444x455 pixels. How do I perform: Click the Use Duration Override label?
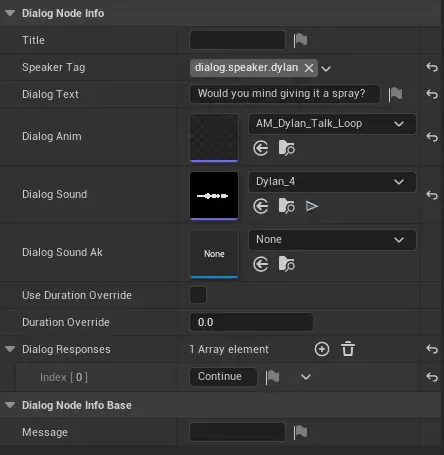click(x=77, y=295)
